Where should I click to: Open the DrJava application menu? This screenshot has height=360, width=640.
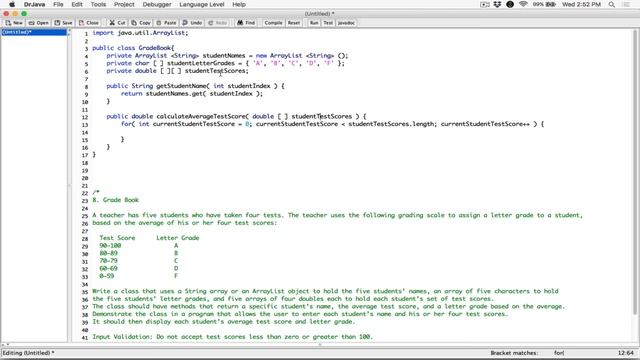pyautogui.click(x=34, y=4)
